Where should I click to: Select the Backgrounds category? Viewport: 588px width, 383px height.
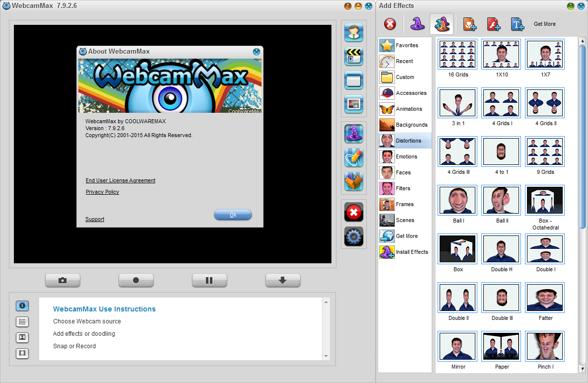point(405,125)
